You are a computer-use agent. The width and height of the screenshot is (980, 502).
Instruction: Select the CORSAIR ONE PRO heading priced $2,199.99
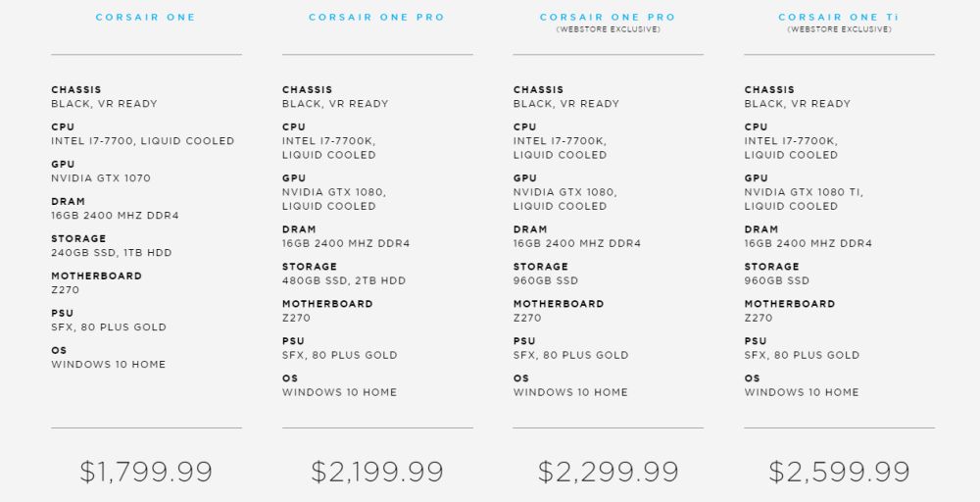[x=376, y=18]
